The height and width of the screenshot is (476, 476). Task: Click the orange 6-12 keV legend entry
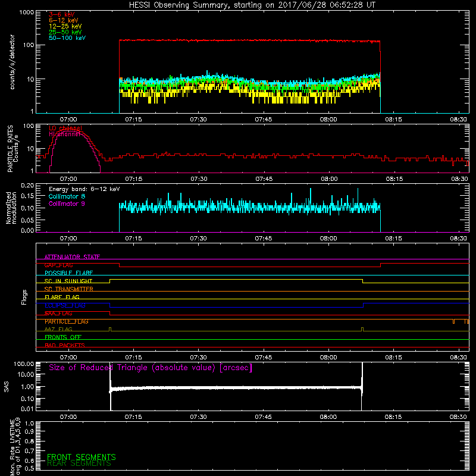point(64,20)
